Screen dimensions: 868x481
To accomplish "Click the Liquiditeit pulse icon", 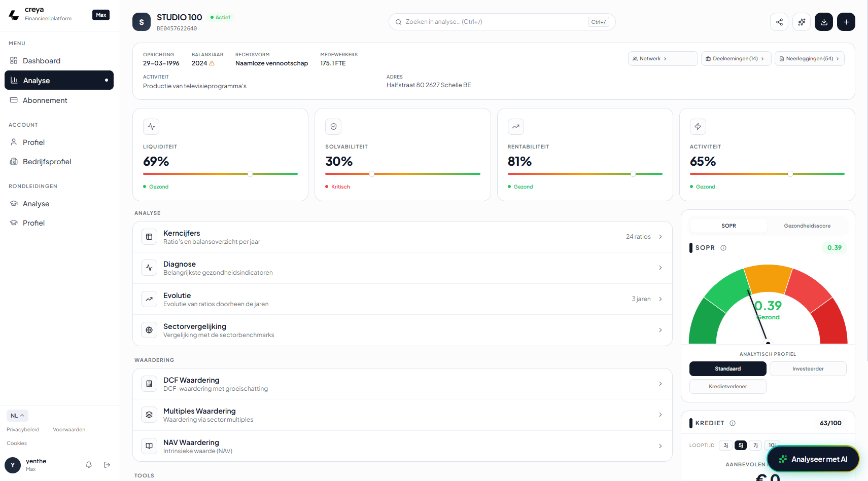I will click(x=151, y=127).
